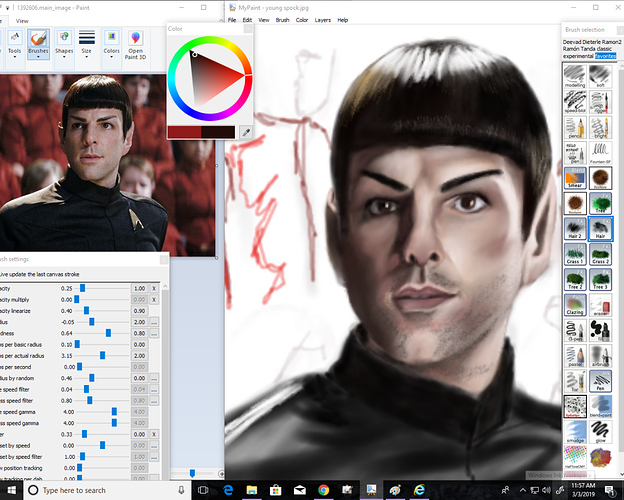Screen dimensions: 624x500
Task: Reset opacity multiply with its X button
Action: (154, 299)
